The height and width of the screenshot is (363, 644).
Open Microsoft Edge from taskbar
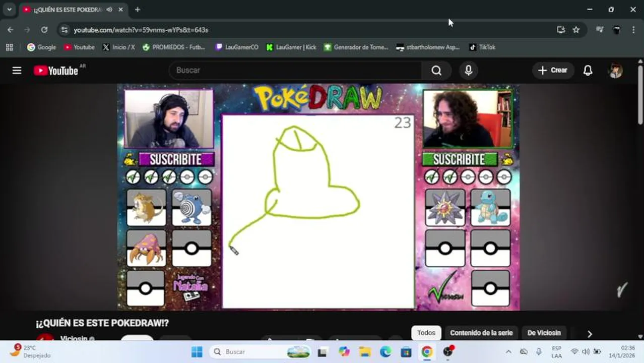[385, 351]
